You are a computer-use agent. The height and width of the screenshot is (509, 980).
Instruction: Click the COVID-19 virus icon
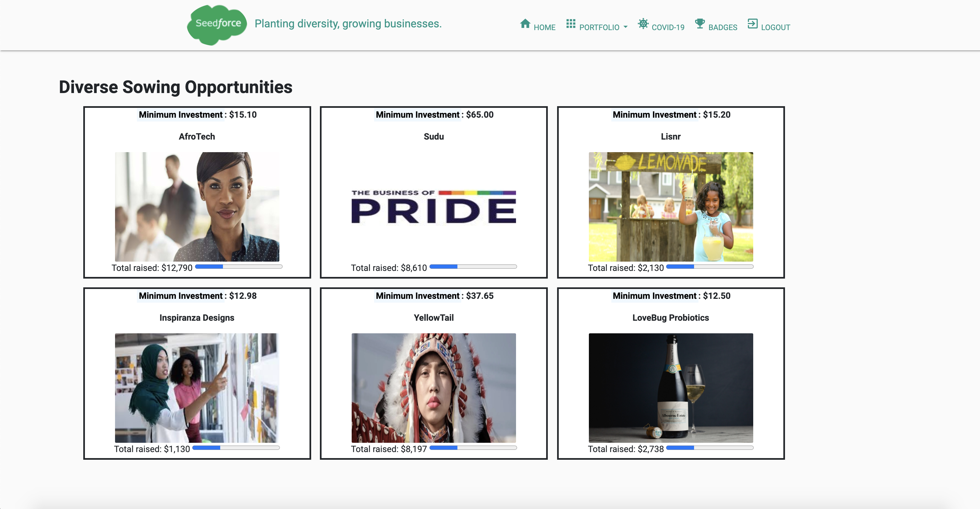click(643, 24)
